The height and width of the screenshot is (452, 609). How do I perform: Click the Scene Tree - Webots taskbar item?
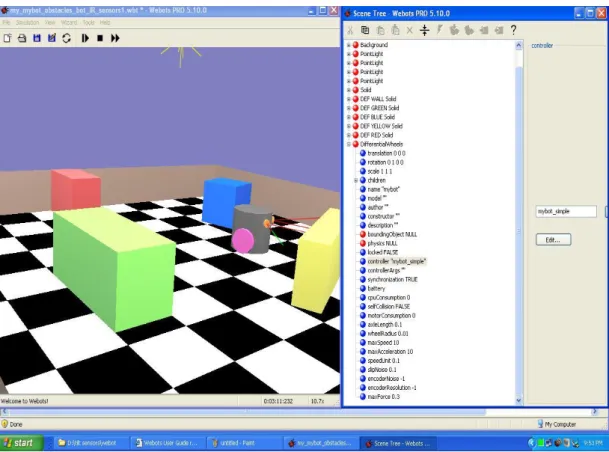[398, 443]
